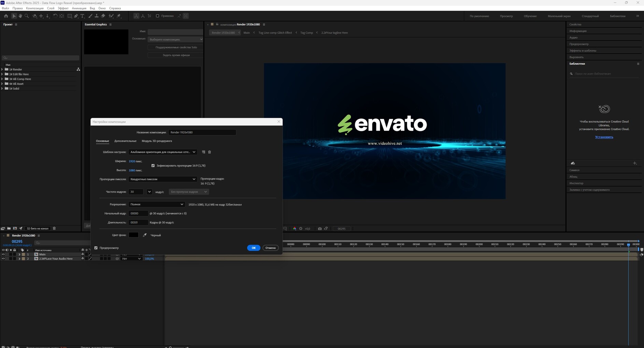
Task: Open Разрешение Полное dropdown
Action: [x=157, y=204]
